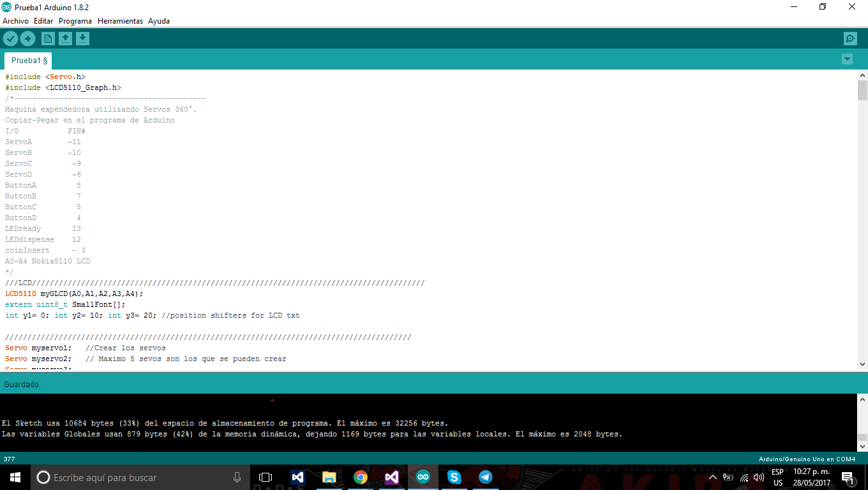This screenshot has height=490, width=868.
Task: Open Telegram from the taskbar
Action: coord(486,477)
